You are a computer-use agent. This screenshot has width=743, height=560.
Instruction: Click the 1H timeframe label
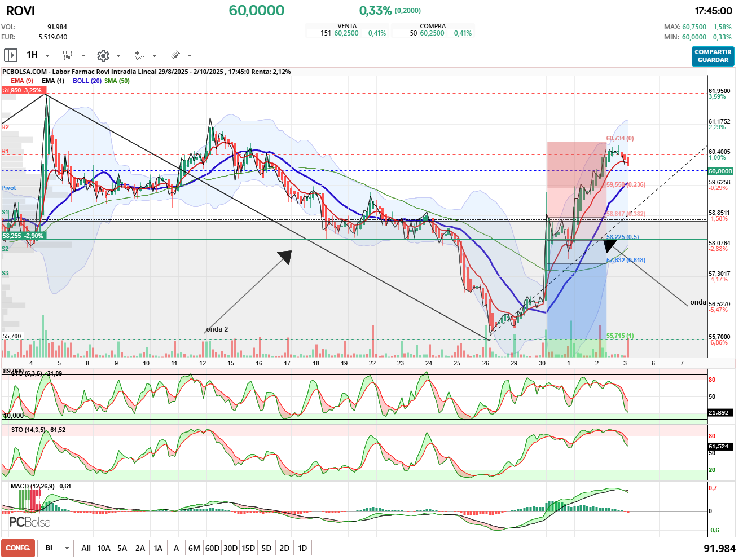(x=32, y=55)
